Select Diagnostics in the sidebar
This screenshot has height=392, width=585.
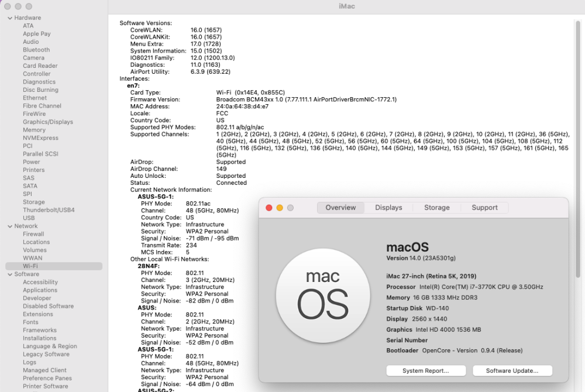click(39, 82)
